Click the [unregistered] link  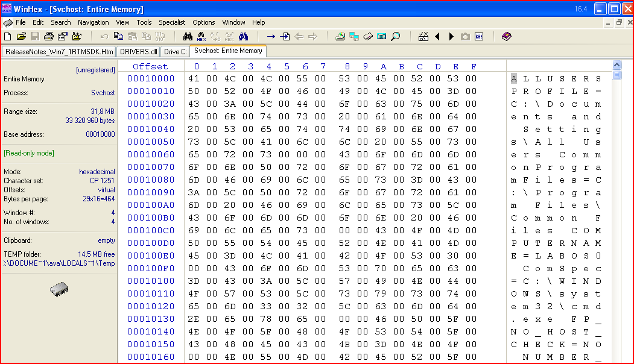coord(95,70)
